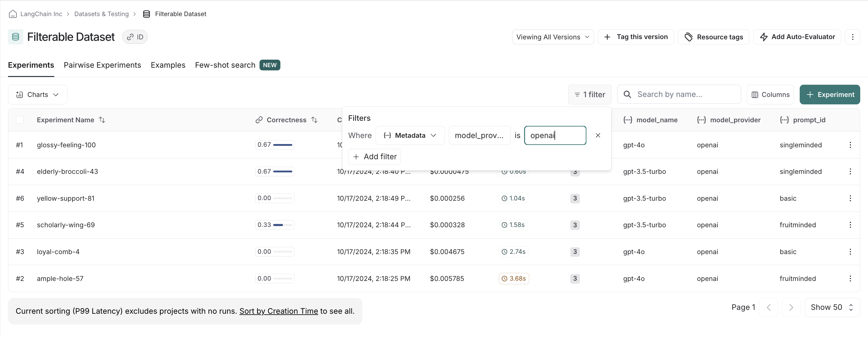Click the LangChain Inc home icon
Image resolution: width=868 pixels, height=337 pixels.
click(x=13, y=14)
